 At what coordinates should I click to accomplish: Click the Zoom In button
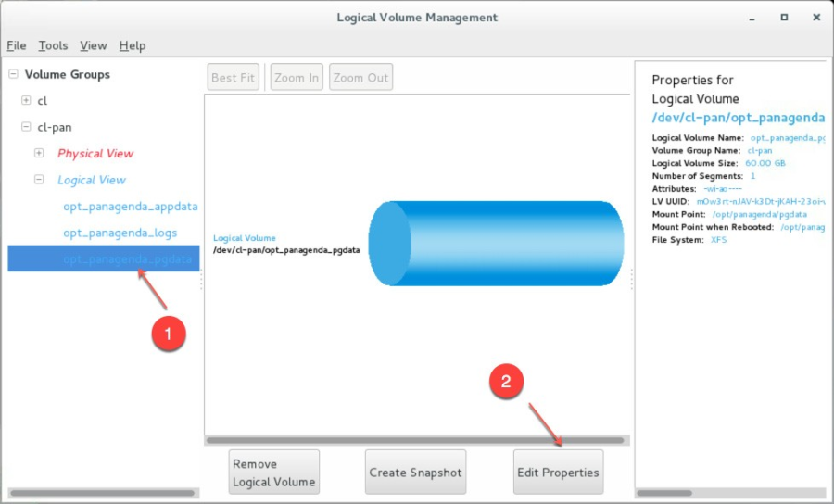(297, 78)
